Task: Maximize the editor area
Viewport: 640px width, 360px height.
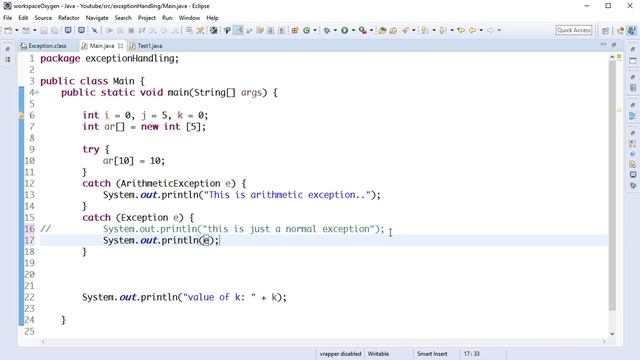Action: [x=613, y=44]
